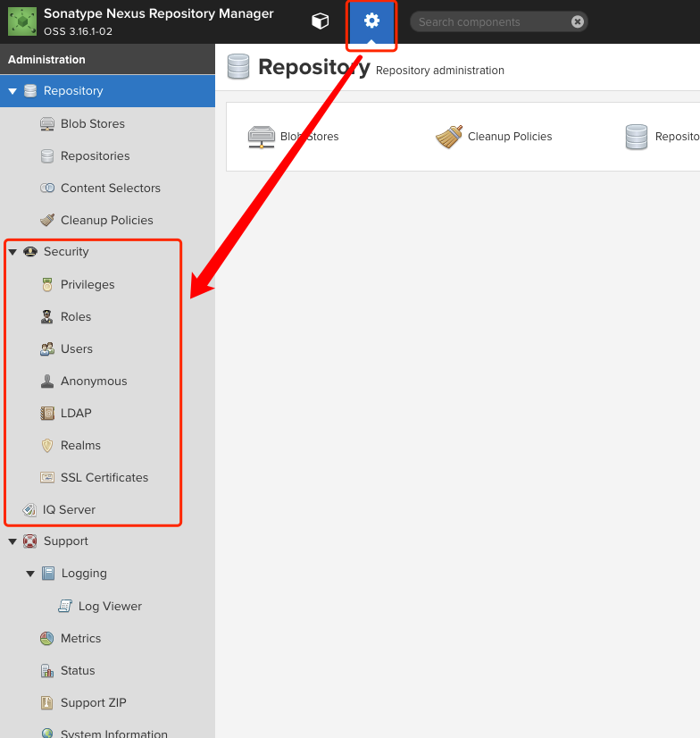This screenshot has width=700, height=738.
Task: Open the Administration gear icon
Action: click(371, 21)
